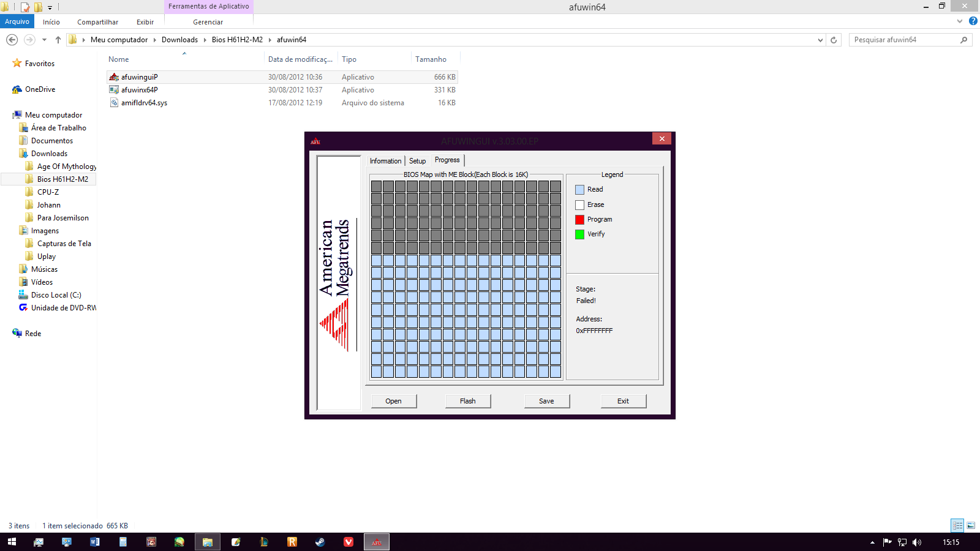Open the Arquivo menu
Screen dimensions: 980x551
click(x=17, y=21)
